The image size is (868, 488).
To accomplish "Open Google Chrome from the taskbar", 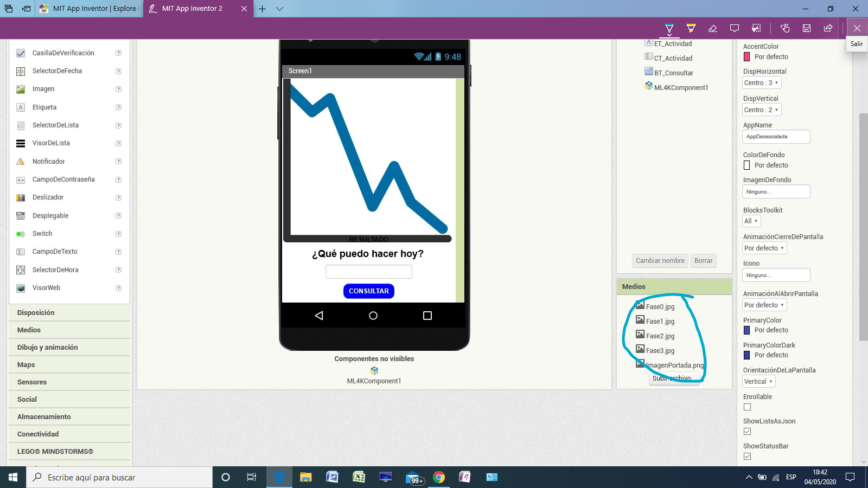I will [439, 477].
